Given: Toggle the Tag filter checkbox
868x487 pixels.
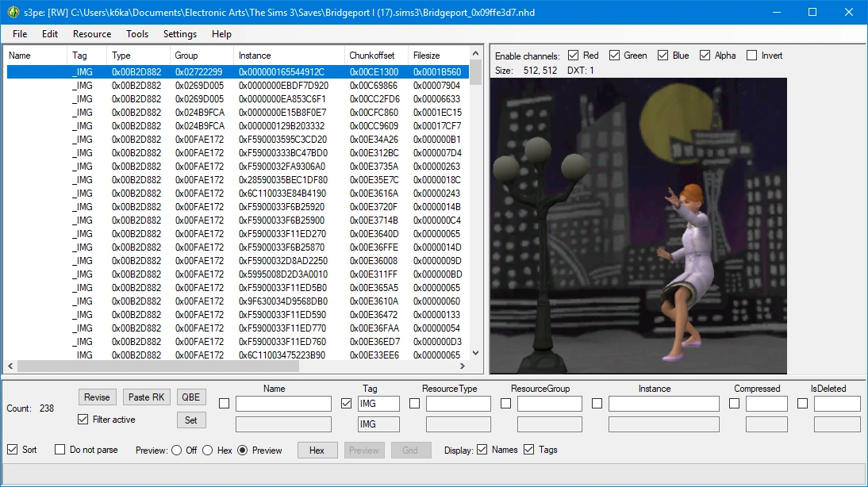Looking at the screenshot, I should pyautogui.click(x=347, y=404).
